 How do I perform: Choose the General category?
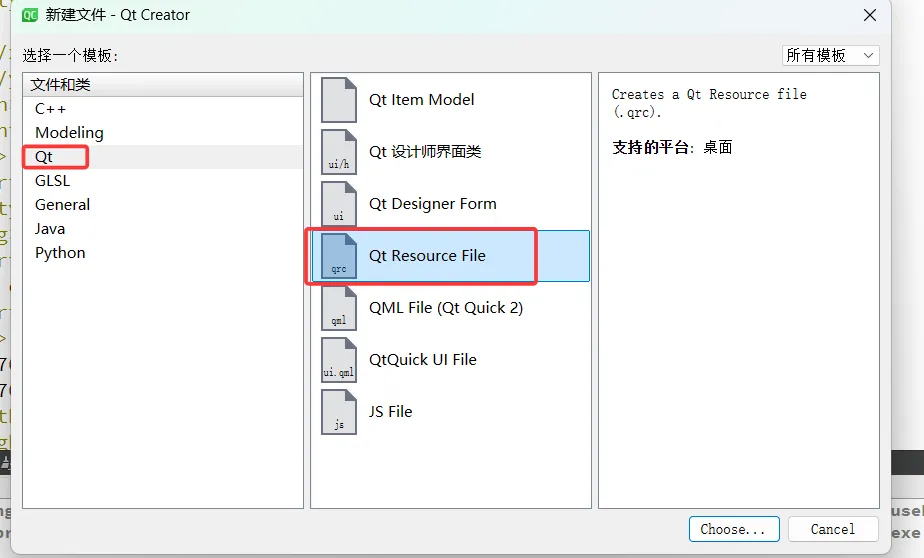point(163,205)
